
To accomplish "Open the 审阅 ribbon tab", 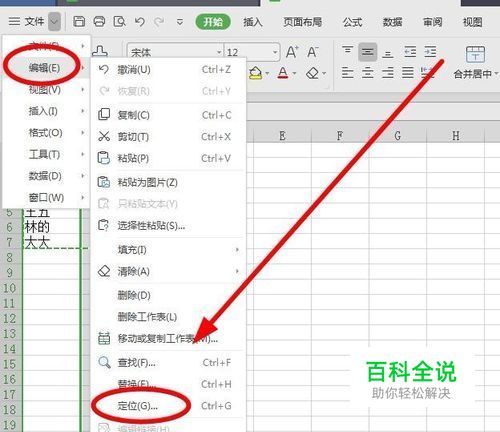I will [x=432, y=22].
